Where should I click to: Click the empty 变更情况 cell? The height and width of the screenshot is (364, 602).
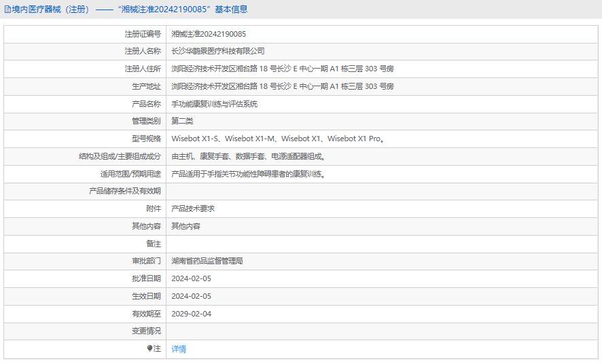(382, 331)
